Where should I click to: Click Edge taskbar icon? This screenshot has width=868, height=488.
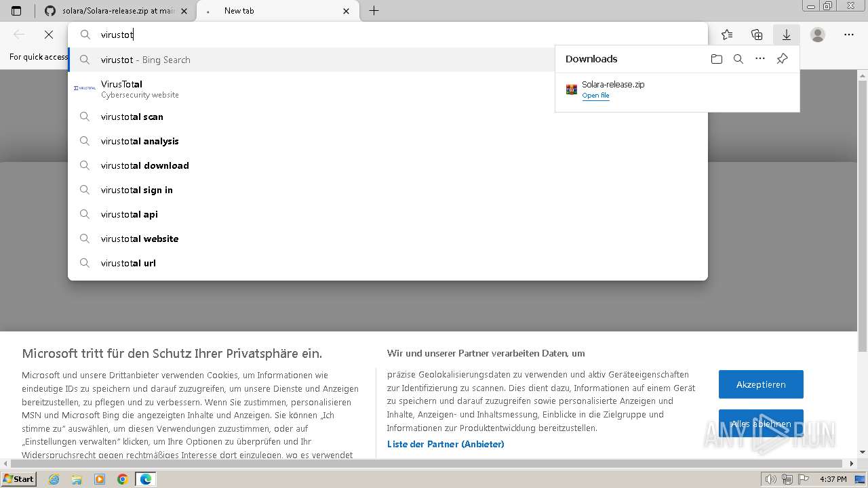click(146, 479)
